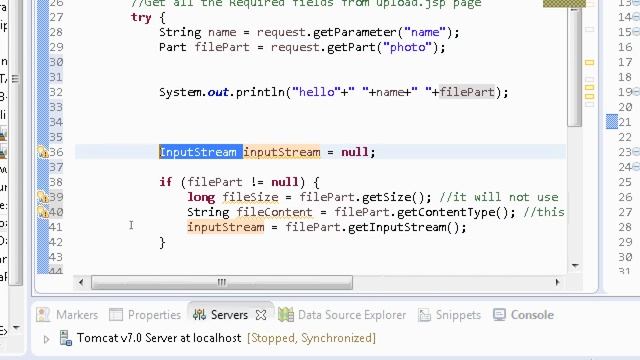Click the "photo" string on line 29
This screenshot has height=360, width=640.
coord(407,47)
